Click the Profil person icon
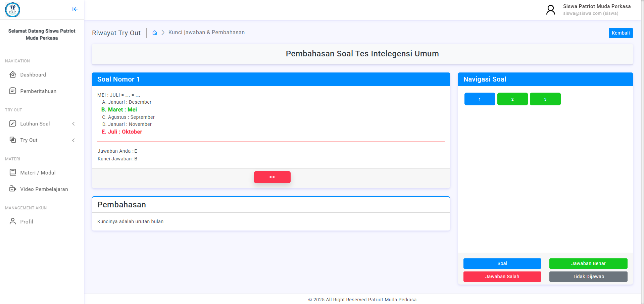This screenshot has height=304, width=644. click(x=13, y=221)
